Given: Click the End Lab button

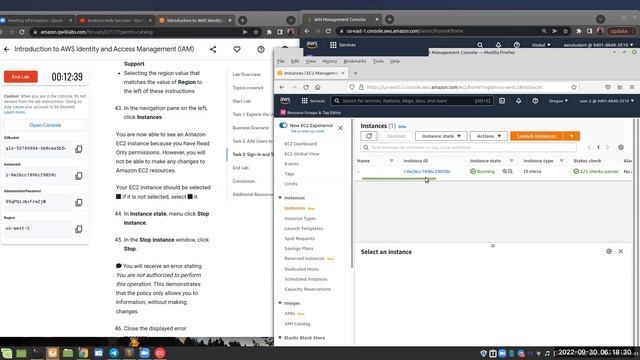Looking at the screenshot, I should 21,77.
